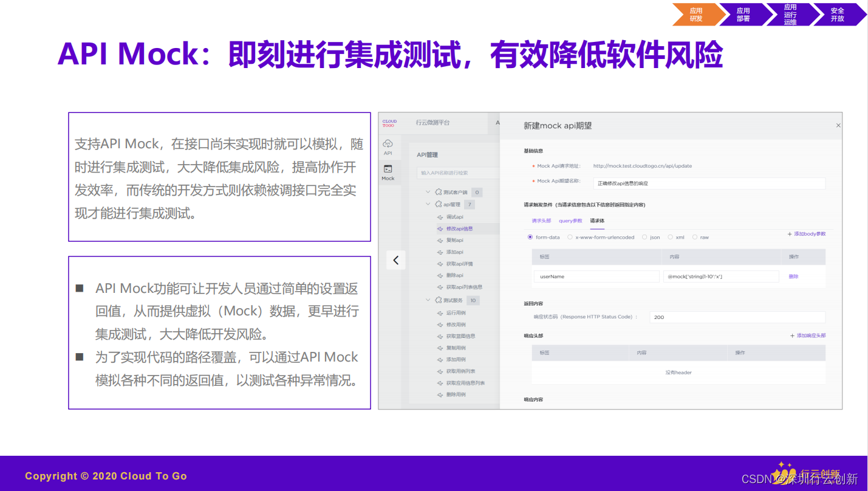Select 获取应用信息列表 in the tree

(x=465, y=383)
